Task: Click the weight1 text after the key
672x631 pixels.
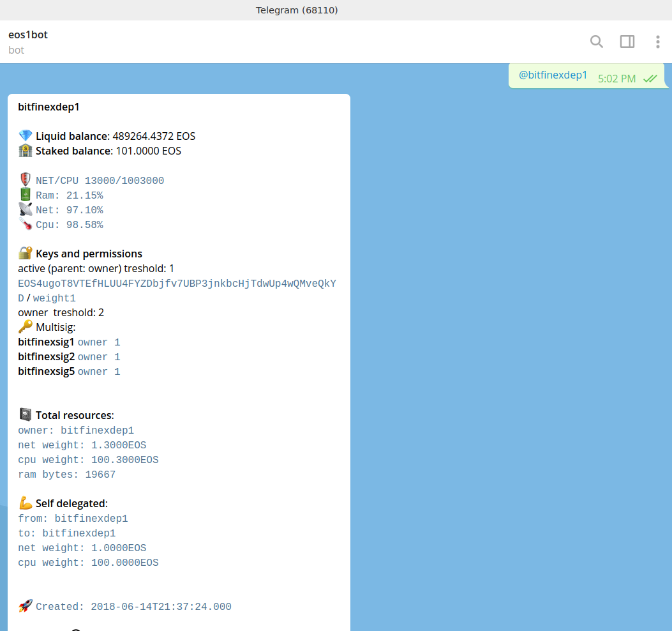Action: (x=54, y=298)
